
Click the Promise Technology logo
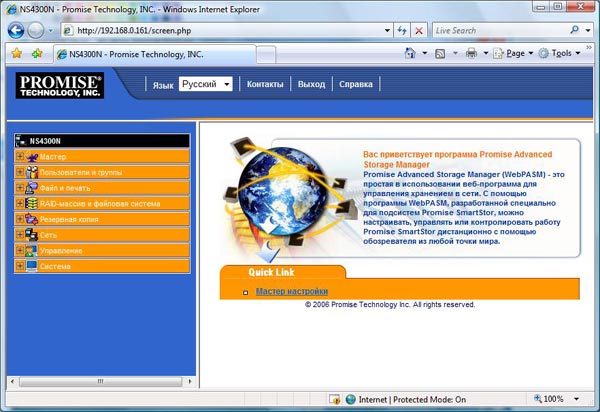coord(60,85)
